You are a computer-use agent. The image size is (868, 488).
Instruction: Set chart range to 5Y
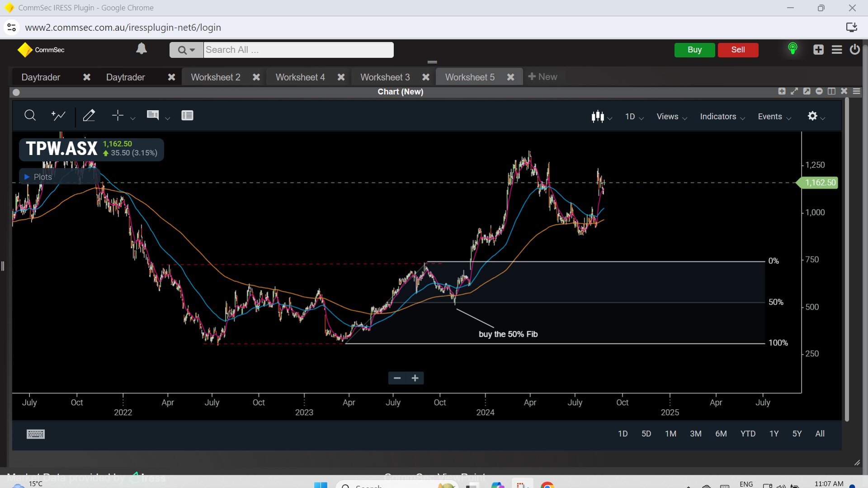(x=797, y=434)
